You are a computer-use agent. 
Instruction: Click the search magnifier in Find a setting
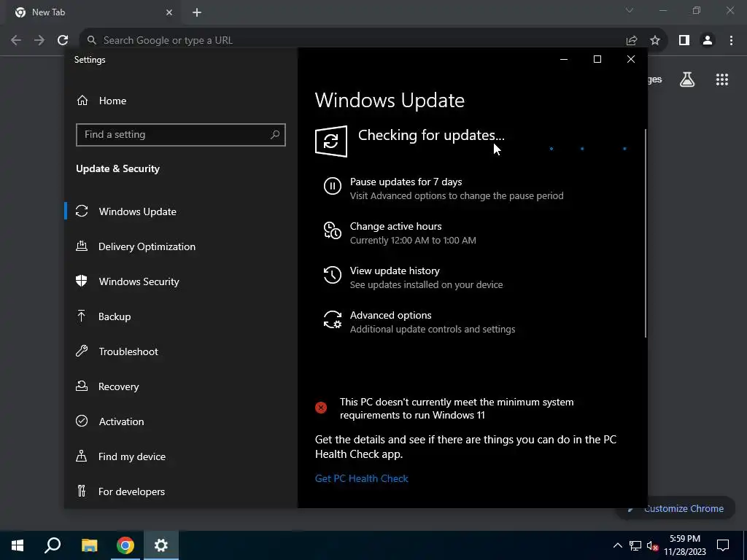(x=275, y=135)
